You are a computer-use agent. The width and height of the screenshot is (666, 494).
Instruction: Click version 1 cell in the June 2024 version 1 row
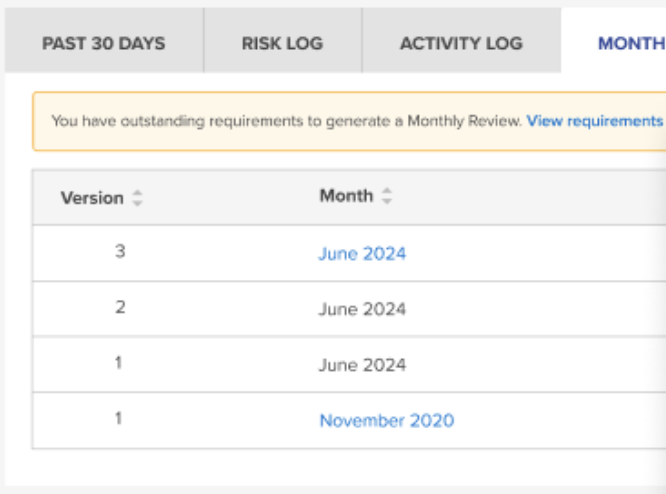coord(119,363)
